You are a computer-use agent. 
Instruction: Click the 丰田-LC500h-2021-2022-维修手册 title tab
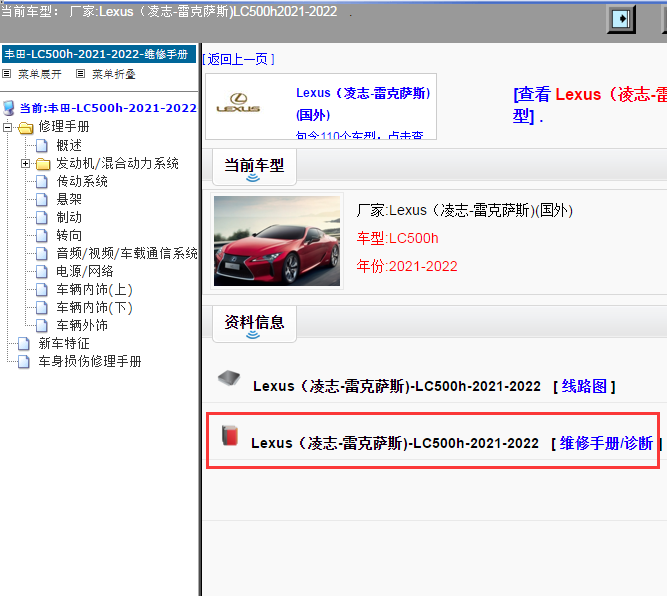tap(99, 54)
